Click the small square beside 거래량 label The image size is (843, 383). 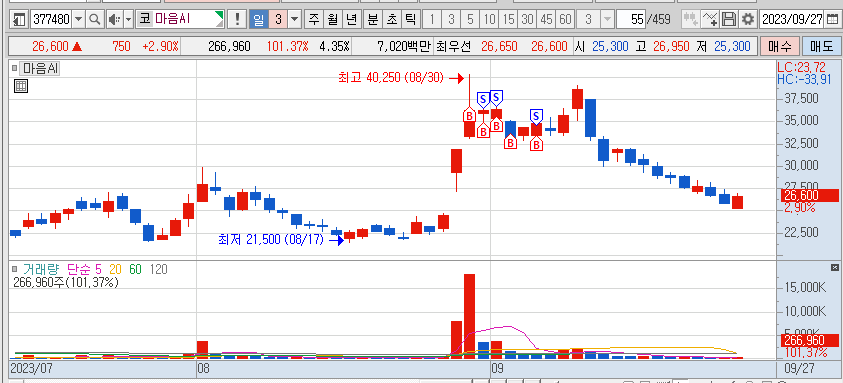click(x=15, y=269)
